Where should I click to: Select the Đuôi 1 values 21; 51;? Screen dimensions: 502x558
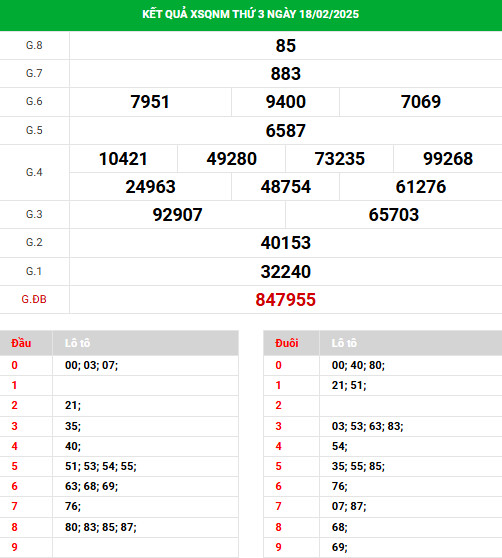click(349, 385)
